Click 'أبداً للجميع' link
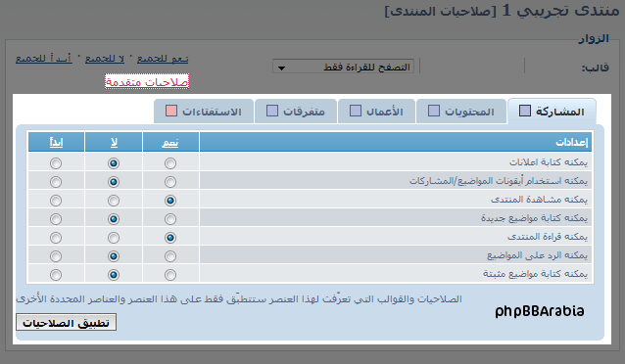Image resolution: width=625 pixels, height=364 pixels. point(44,59)
